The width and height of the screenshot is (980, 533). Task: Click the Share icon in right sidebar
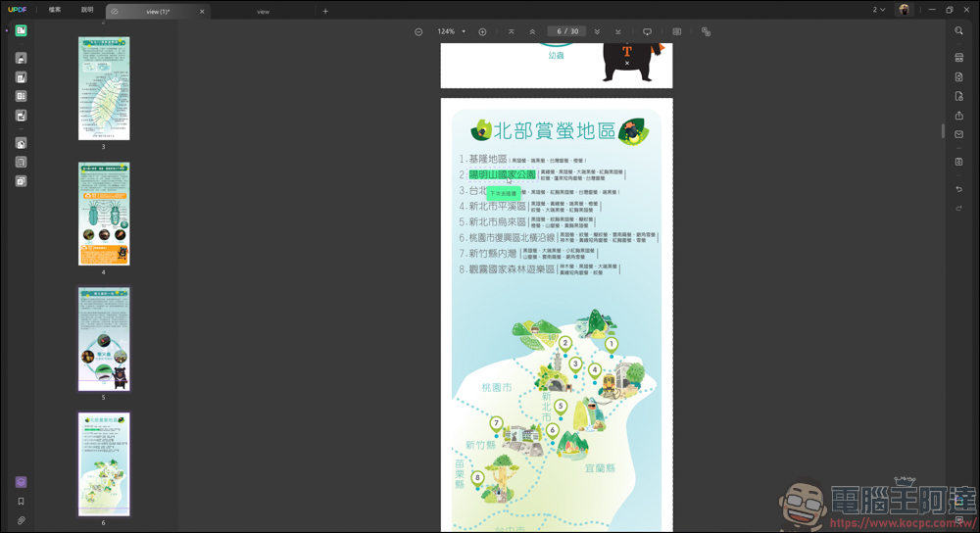[x=958, y=116]
